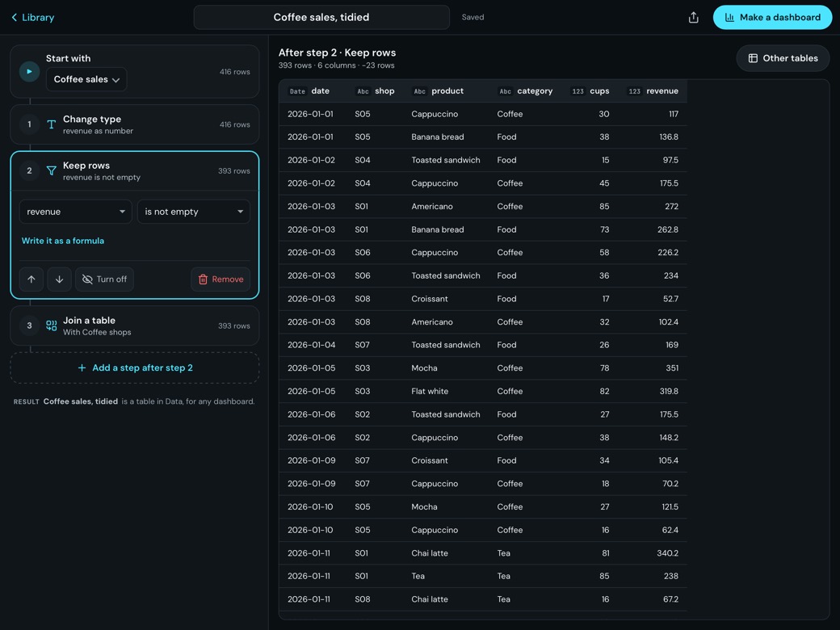This screenshot has width=840, height=630.
Task: Click the revenue value 340.2
Action: (x=667, y=553)
